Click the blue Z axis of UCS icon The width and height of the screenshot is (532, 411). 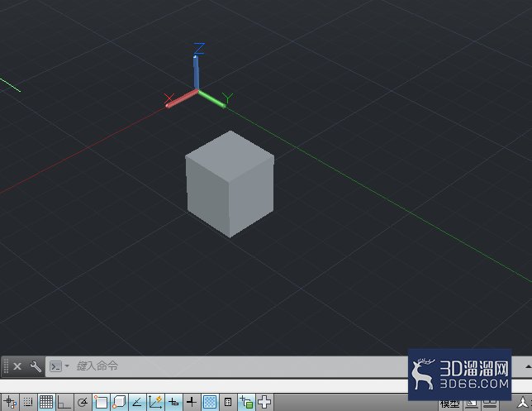point(196,73)
